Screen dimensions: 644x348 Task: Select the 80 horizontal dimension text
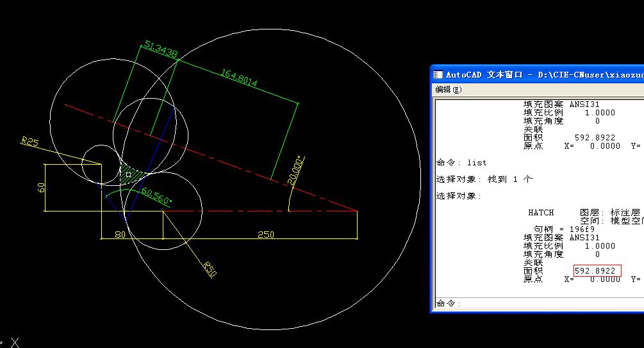pos(120,234)
